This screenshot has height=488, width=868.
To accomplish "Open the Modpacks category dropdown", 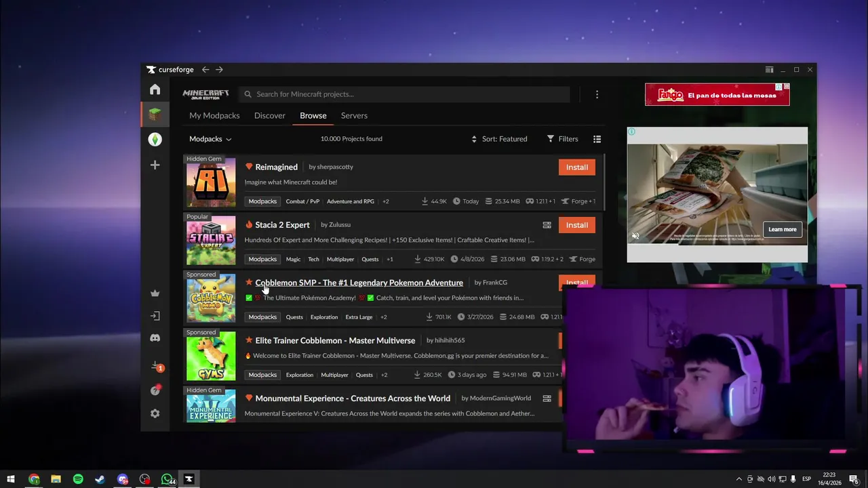I will 210,139.
